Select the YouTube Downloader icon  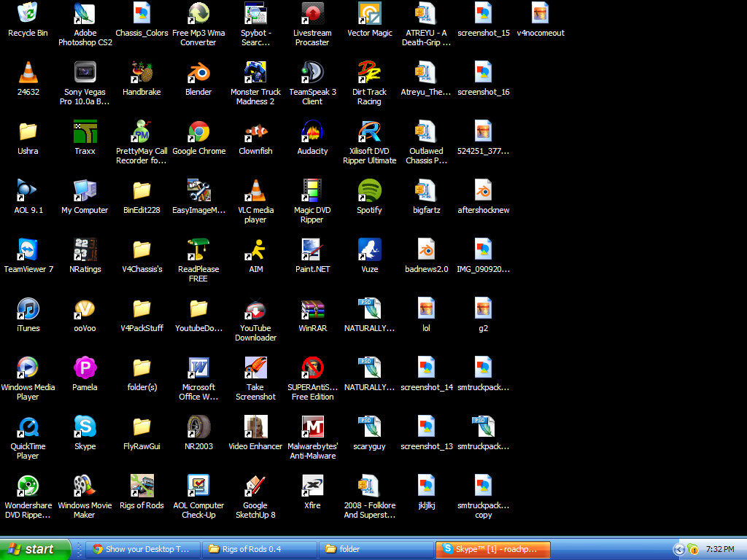pyautogui.click(x=256, y=308)
